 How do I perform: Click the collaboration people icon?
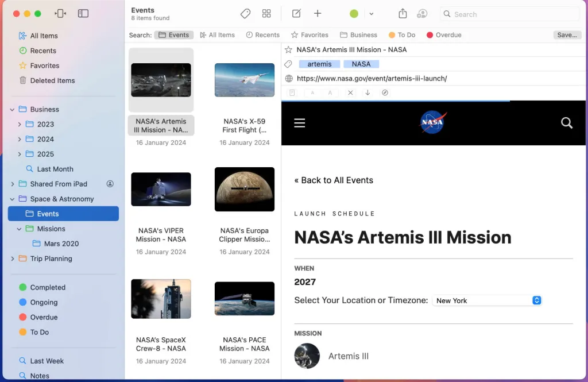point(422,14)
